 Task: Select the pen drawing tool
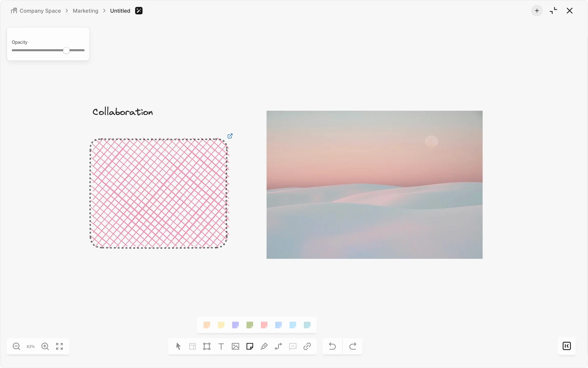click(264, 346)
